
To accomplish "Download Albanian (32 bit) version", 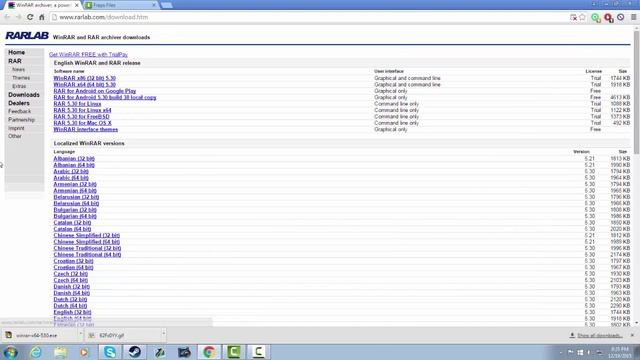I will tap(74, 158).
